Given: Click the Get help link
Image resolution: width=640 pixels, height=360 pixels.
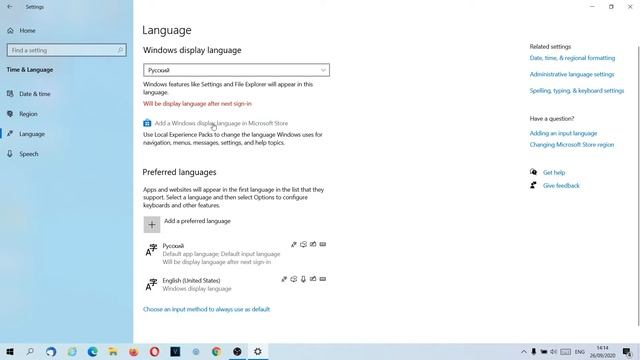Looking at the screenshot, I should click(554, 173).
